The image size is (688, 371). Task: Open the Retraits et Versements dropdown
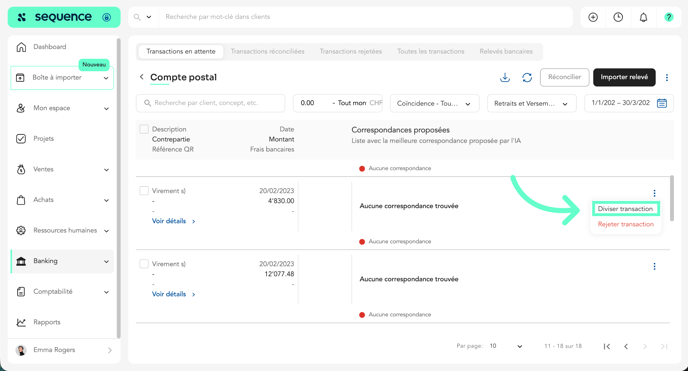[x=531, y=103]
